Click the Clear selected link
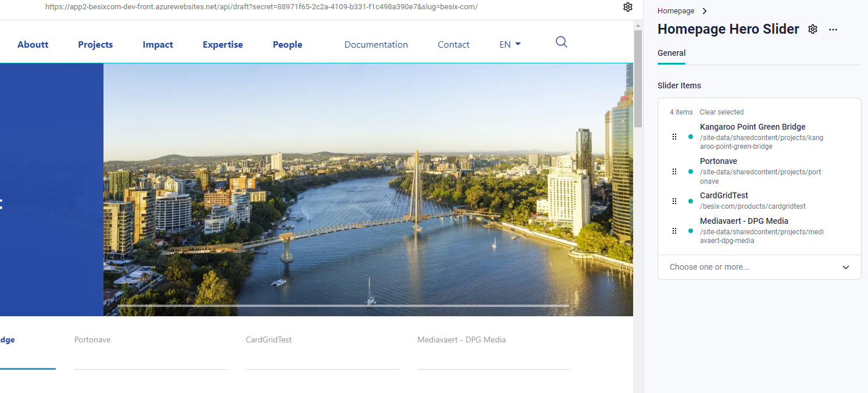 [721, 112]
